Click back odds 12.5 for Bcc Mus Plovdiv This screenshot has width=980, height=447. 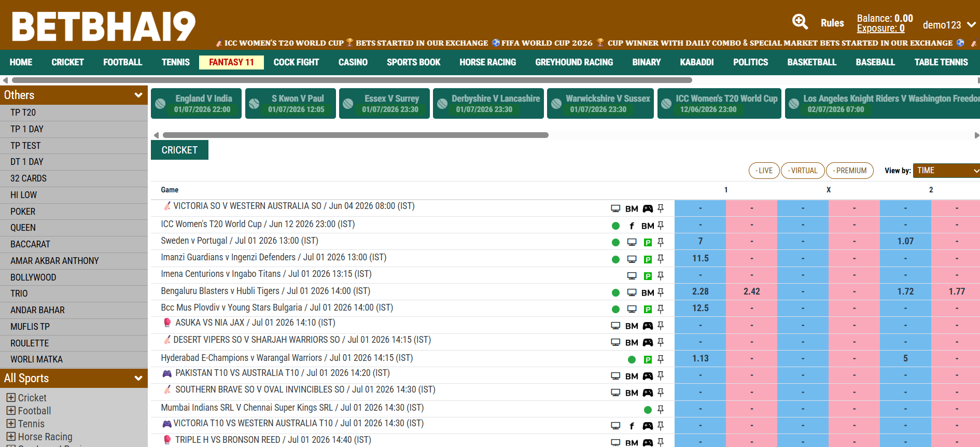click(700, 308)
